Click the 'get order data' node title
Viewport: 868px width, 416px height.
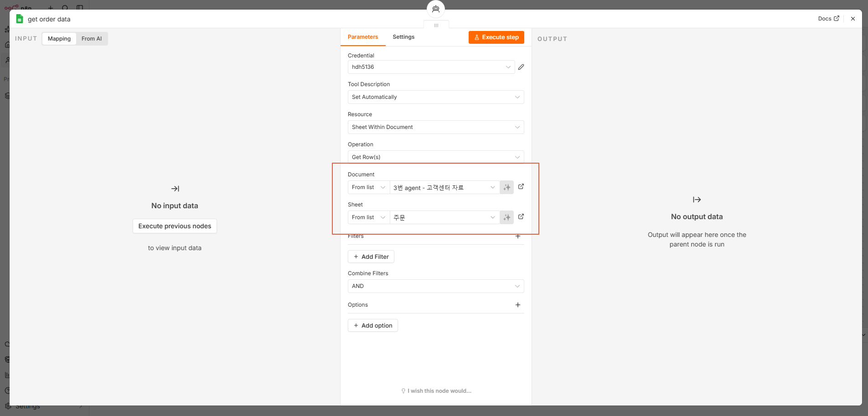49,19
